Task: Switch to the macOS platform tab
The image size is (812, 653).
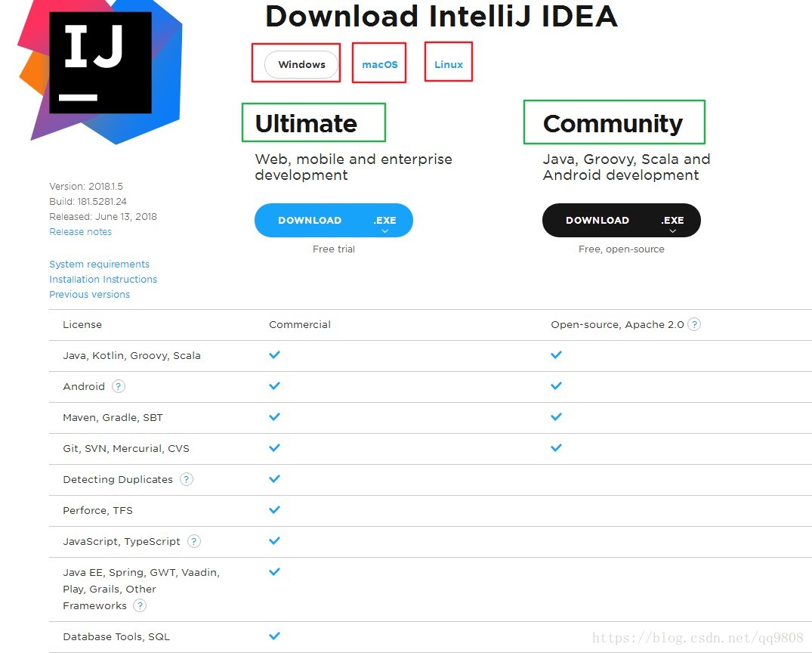Action: point(380,64)
